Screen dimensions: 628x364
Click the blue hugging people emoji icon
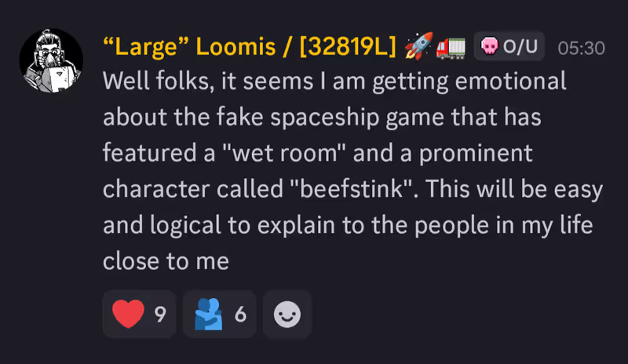tap(208, 315)
